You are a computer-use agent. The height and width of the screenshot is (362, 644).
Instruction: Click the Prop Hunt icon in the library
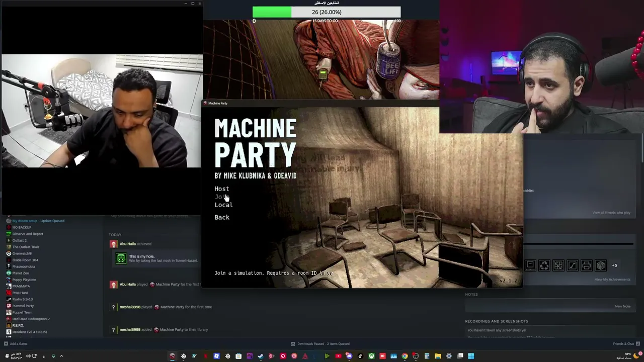[x=9, y=293]
